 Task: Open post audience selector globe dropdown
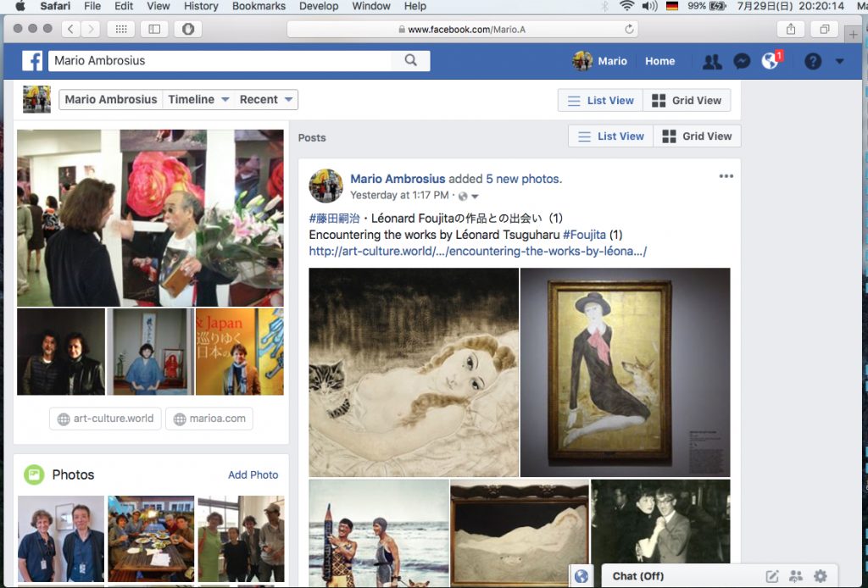pos(468,196)
